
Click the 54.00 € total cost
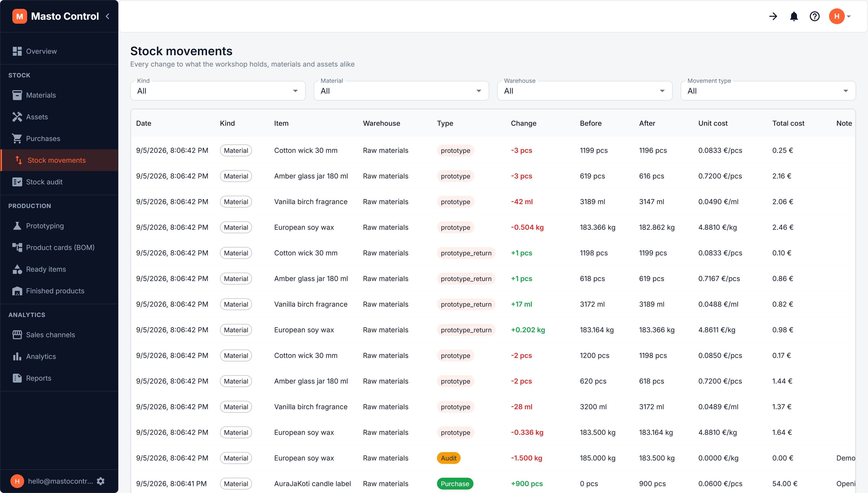pos(784,484)
